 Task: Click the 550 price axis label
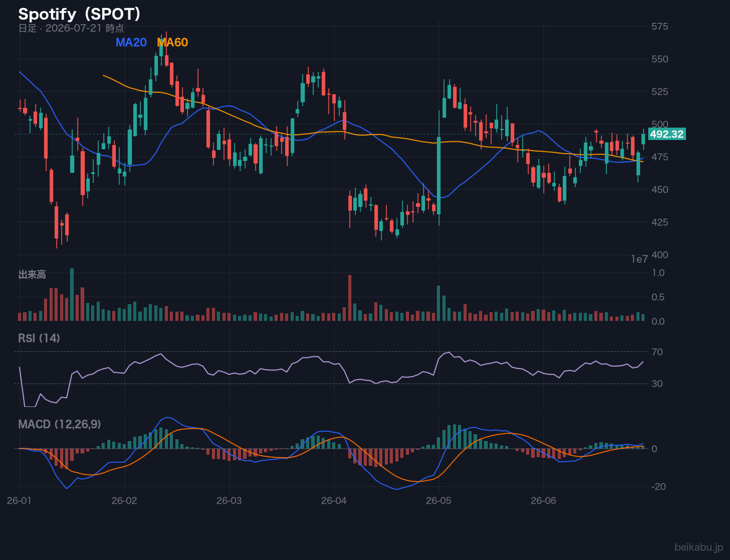click(660, 59)
